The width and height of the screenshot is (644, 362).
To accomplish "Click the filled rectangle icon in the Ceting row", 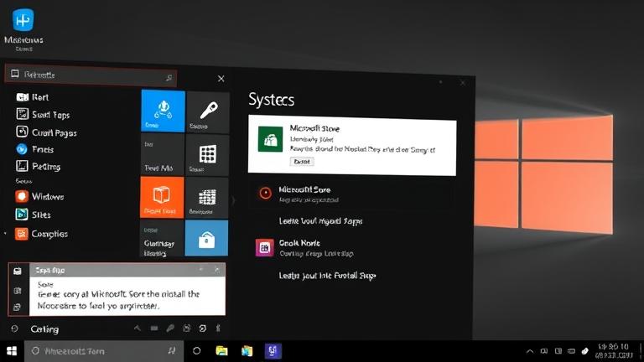I will pyautogui.click(x=154, y=328).
